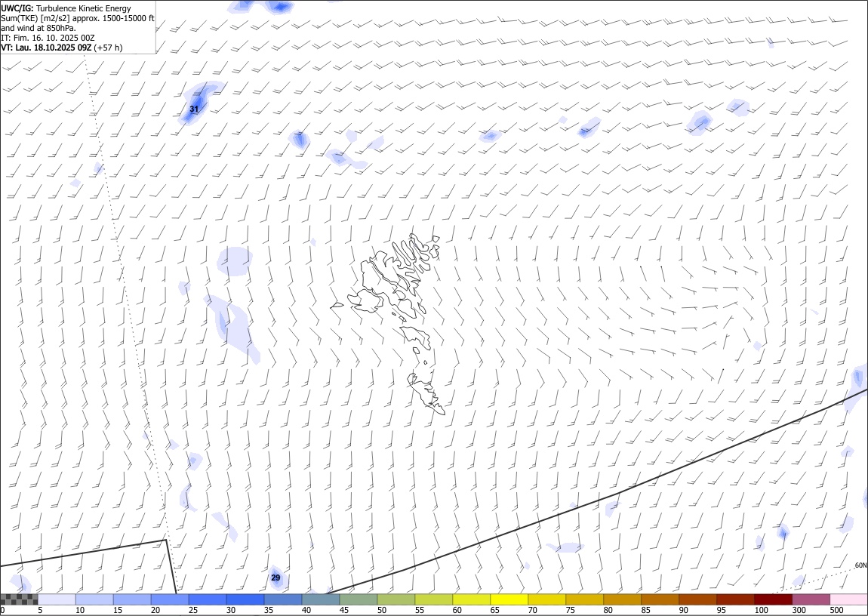Click the scale tick label 50
The width and height of the screenshot is (868, 616).
(382, 610)
